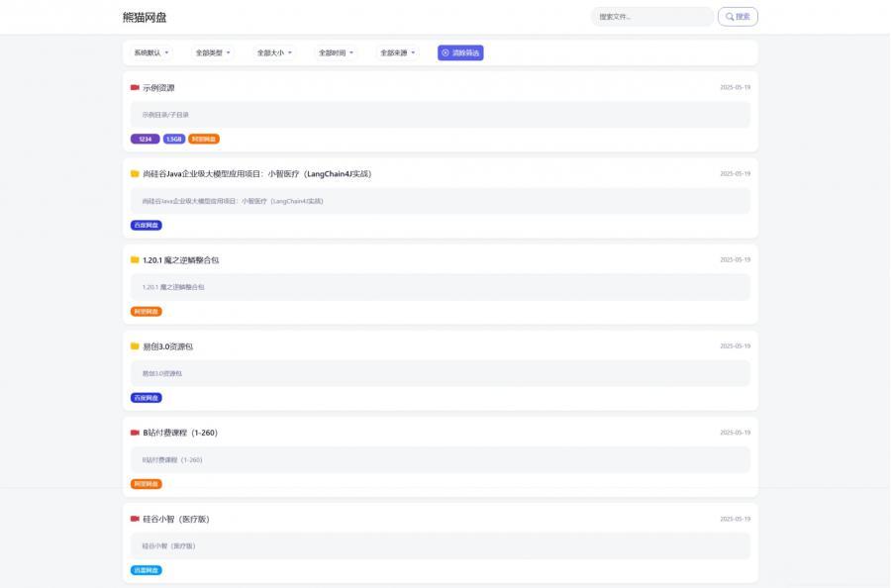
Task: Click the folder icon beside 1.20.1 魔之逆鳞整合包
Action: click(x=135, y=259)
